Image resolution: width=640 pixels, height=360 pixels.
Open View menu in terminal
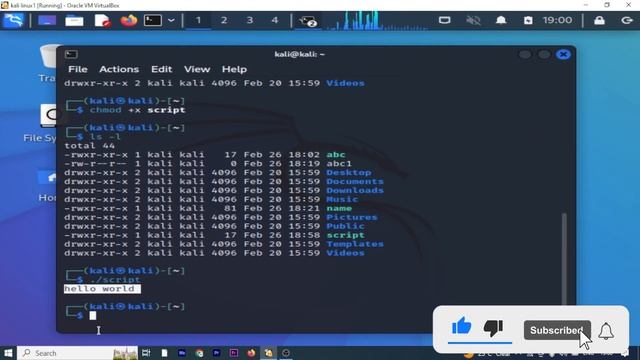(197, 69)
